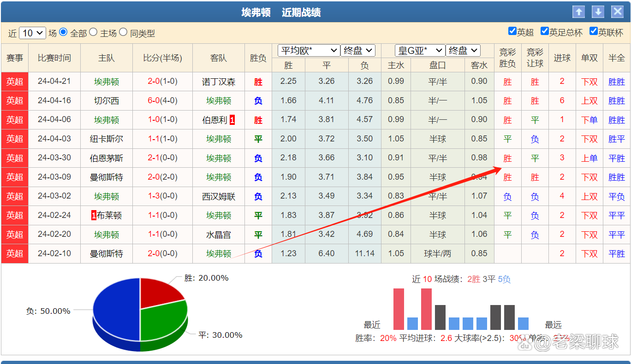Open the 平均欧* odds dropdown
The image size is (631, 364).
point(309,50)
